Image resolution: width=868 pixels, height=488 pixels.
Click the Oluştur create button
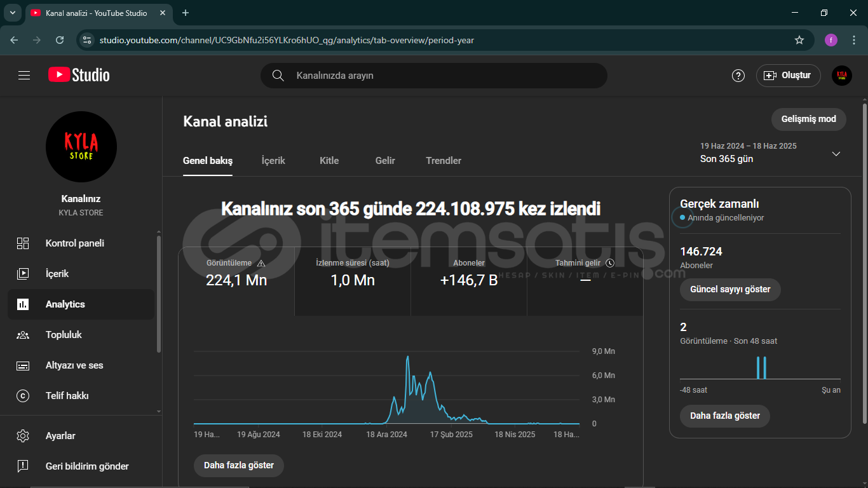[x=789, y=76]
